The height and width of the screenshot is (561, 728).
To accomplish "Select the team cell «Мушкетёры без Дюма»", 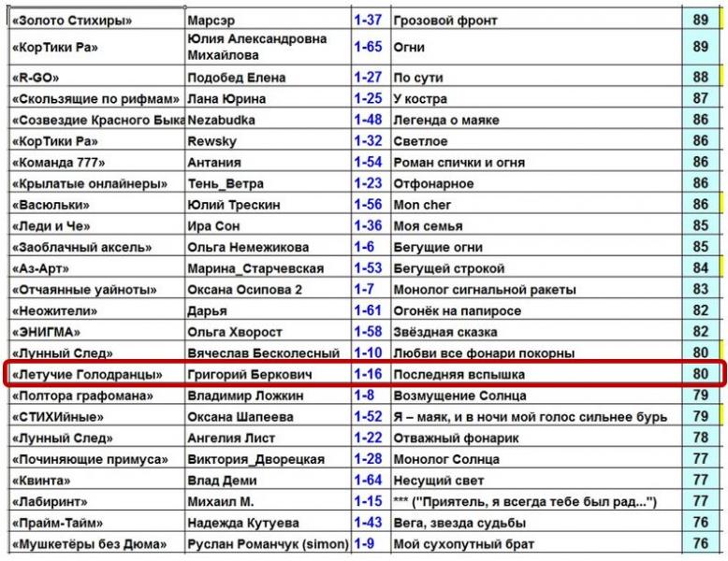I will [89, 543].
